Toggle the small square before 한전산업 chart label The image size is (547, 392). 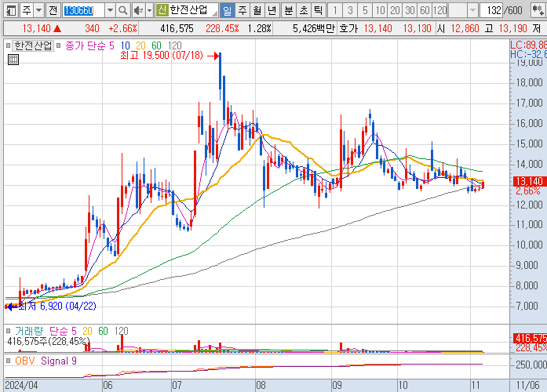point(8,45)
